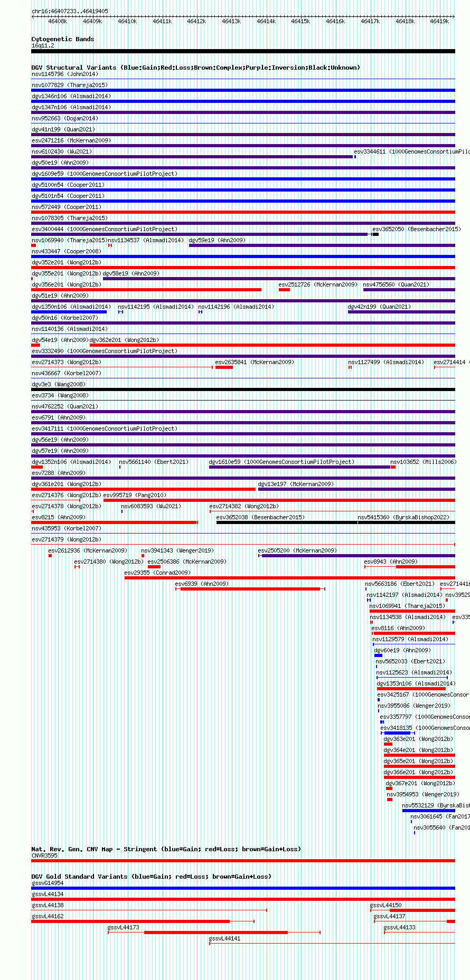
Task: Click gssvL44141 label
Action: tap(225, 938)
